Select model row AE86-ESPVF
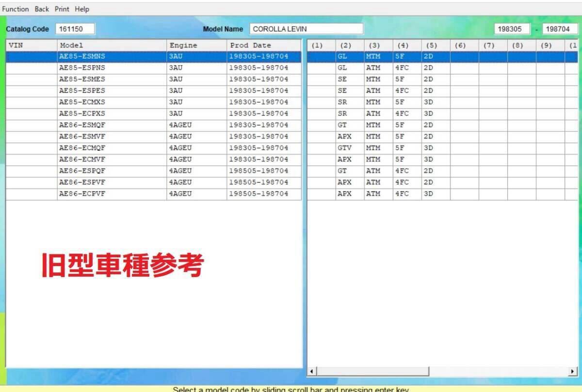This screenshot has width=582, height=392. 154,182
